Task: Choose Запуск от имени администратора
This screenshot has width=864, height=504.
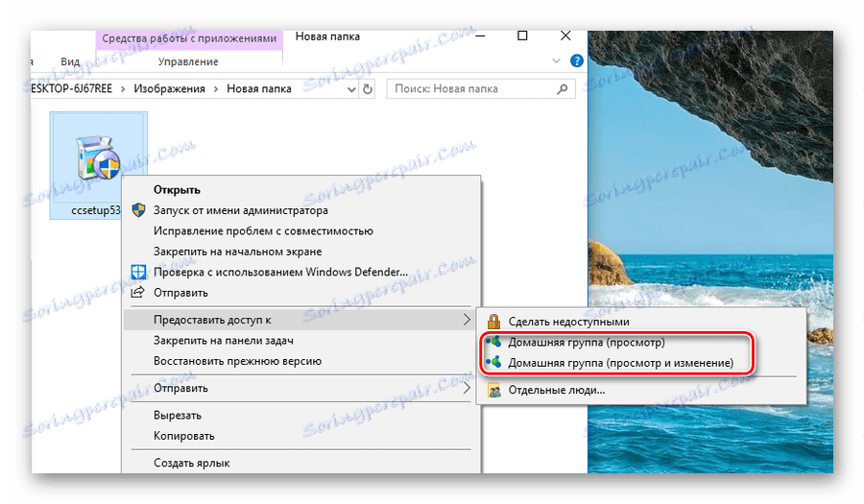Action: (240, 210)
